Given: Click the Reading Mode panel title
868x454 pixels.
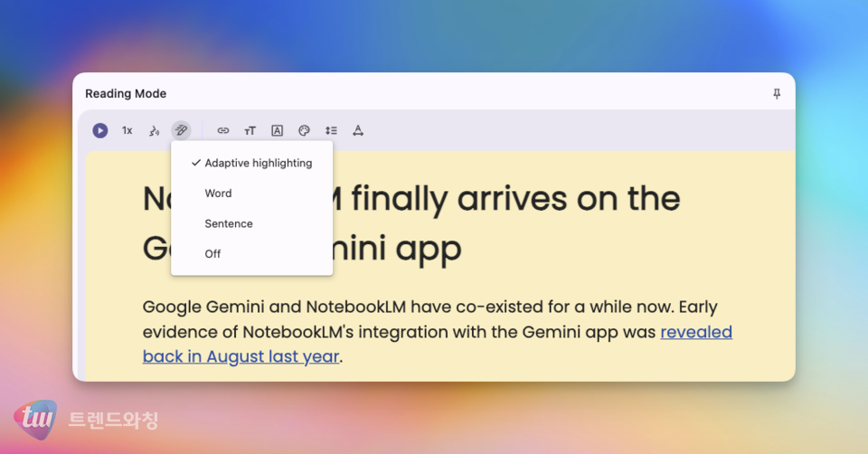Looking at the screenshot, I should tap(126, 94).
